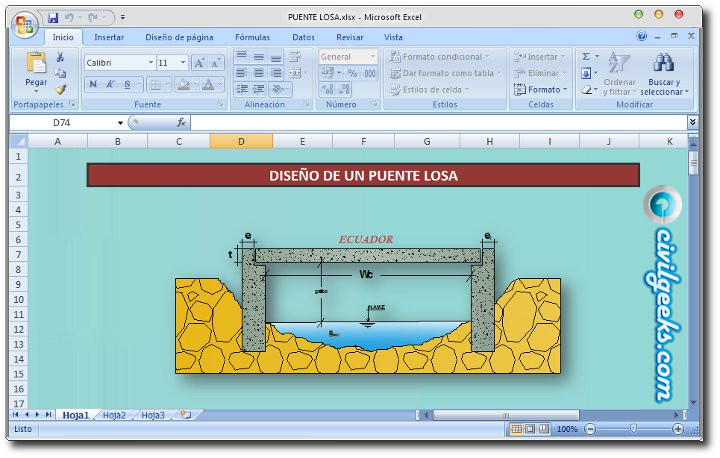Viewport: 720px width, 458px height.
Task: Click the AutoSum sigma icon
Action: pos(587,57)
